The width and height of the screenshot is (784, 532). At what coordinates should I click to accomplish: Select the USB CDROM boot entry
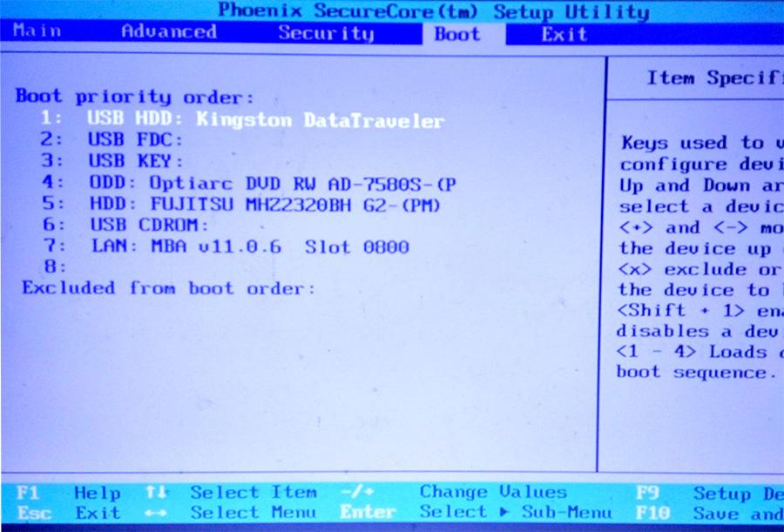[x=148, y=226]
